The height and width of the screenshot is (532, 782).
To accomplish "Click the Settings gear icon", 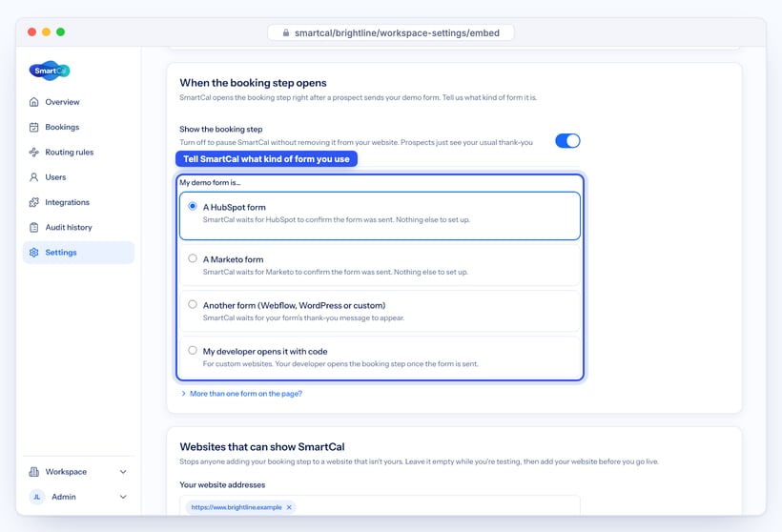I will [x=34, y=253].
